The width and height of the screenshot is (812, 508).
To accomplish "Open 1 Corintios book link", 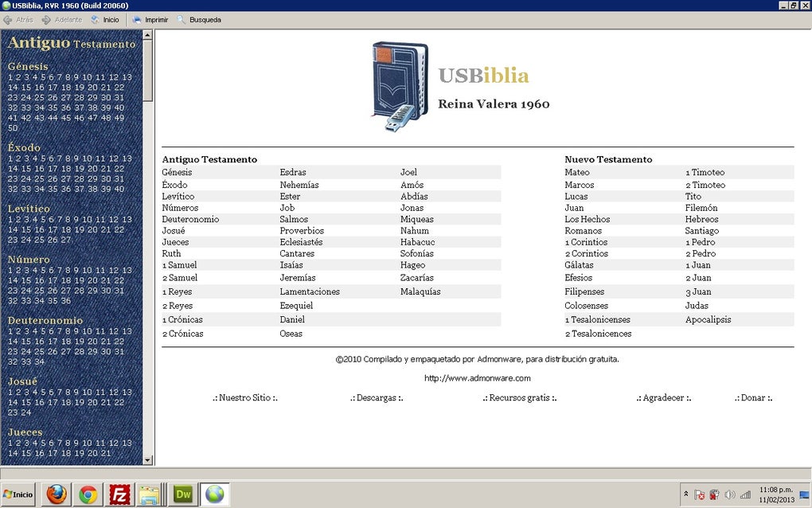I will pos(586,242).
